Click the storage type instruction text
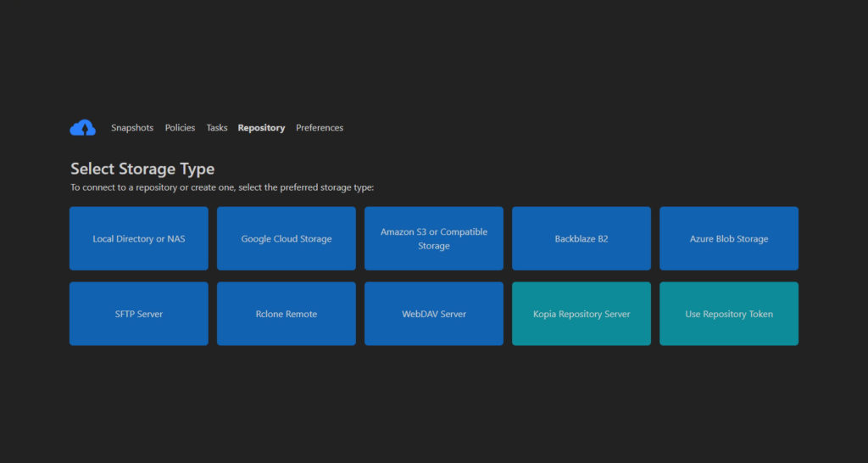868x463 pixels. click(222, 187)
